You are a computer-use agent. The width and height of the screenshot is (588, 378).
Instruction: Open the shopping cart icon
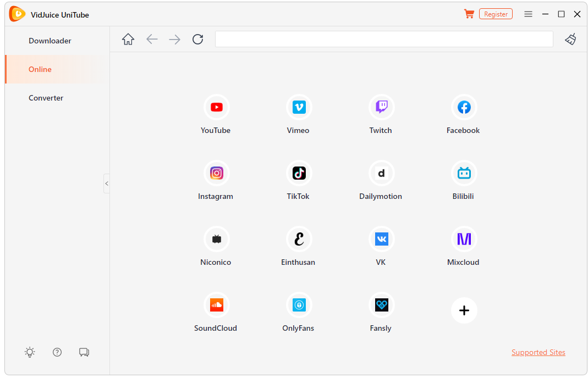click(x=469, y=14)
